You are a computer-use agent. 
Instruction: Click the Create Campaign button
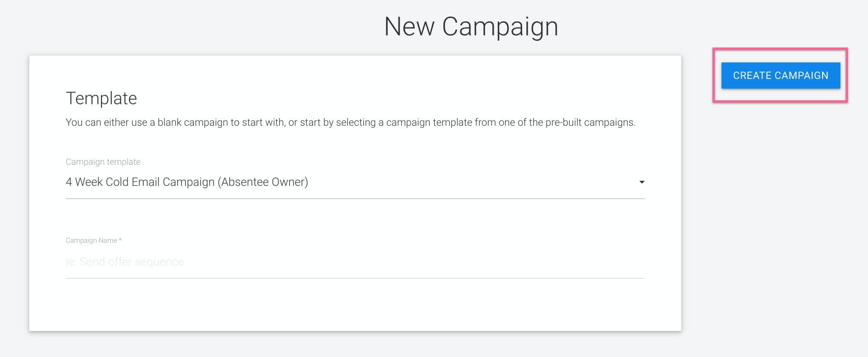point(780,75)
